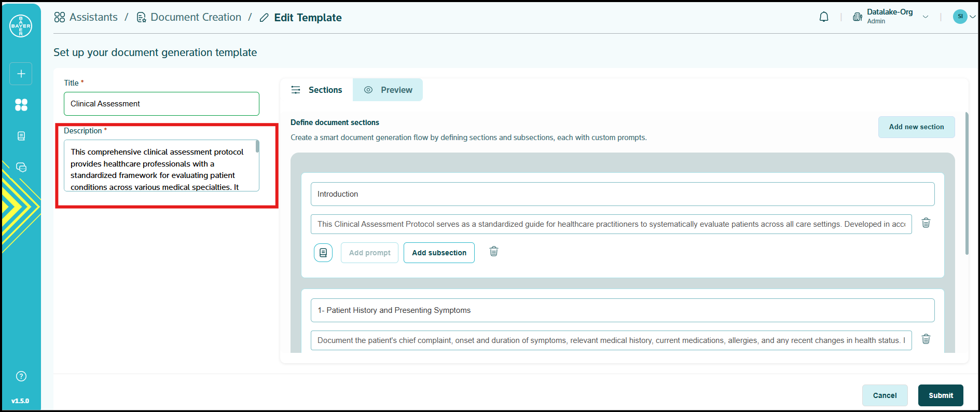Submit the template
This screenshot has height=412, width=980.
[940, 395]
